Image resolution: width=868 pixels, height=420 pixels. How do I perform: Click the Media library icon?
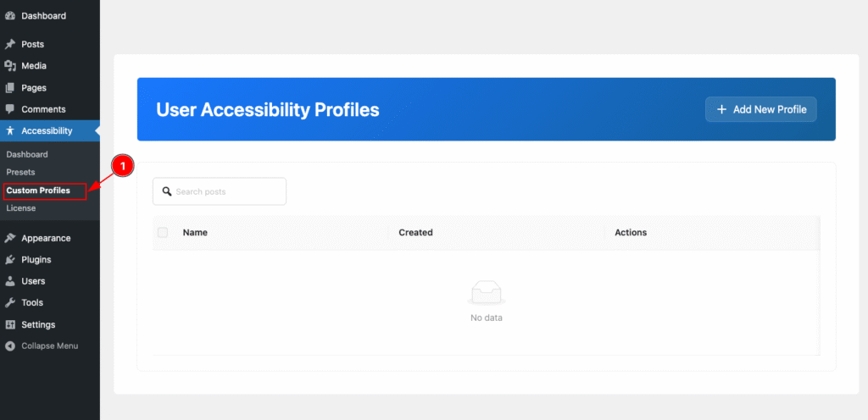[x=10, y=66]
